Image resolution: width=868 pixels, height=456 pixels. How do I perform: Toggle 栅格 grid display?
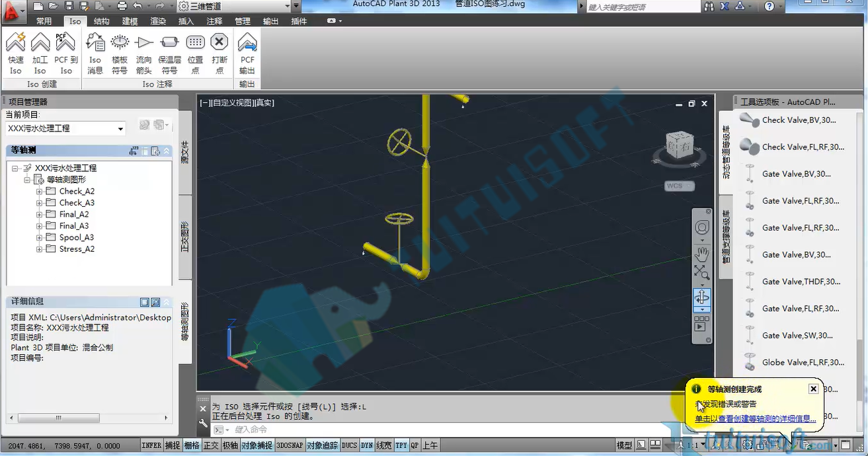click(x=191, y=445)
